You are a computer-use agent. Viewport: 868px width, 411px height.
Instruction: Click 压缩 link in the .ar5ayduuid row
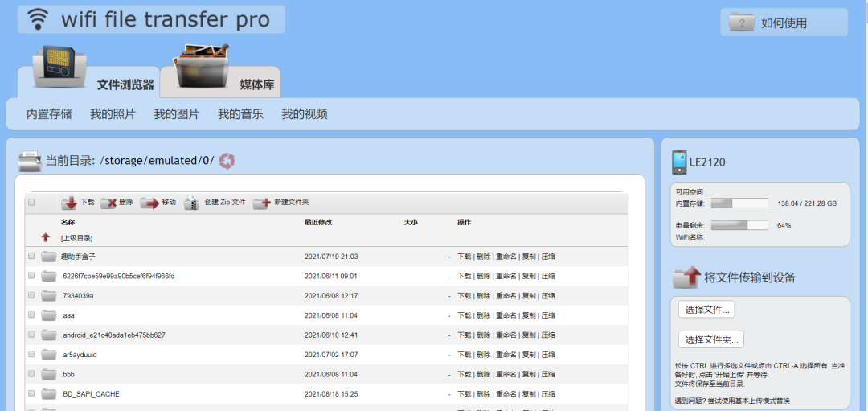tap(548, 355)
